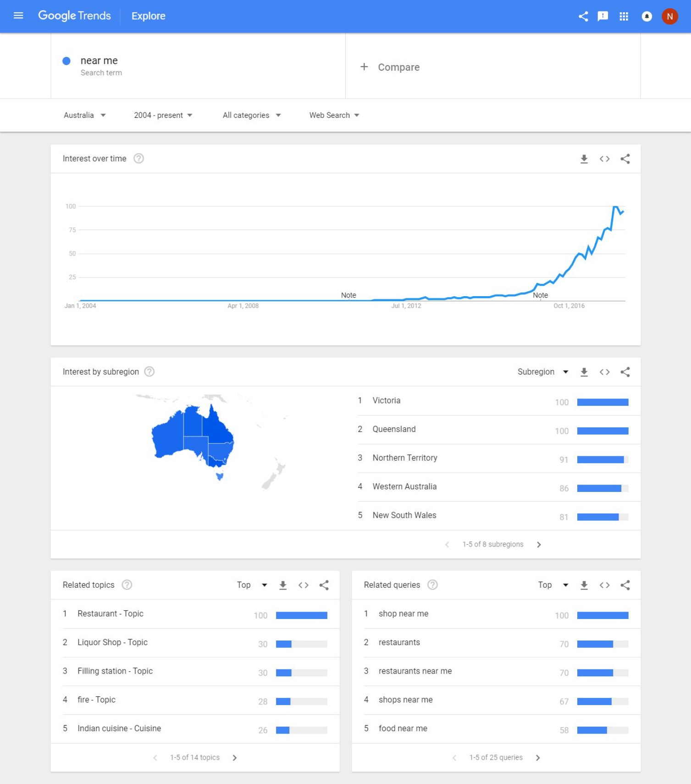This screenshot has width=691, height=784.
Task: Download Related topics data
Action: click(282, 585)
